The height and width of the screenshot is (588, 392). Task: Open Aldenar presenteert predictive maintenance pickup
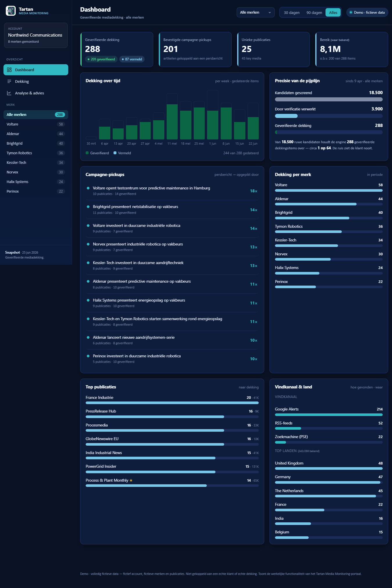[172, 284]
